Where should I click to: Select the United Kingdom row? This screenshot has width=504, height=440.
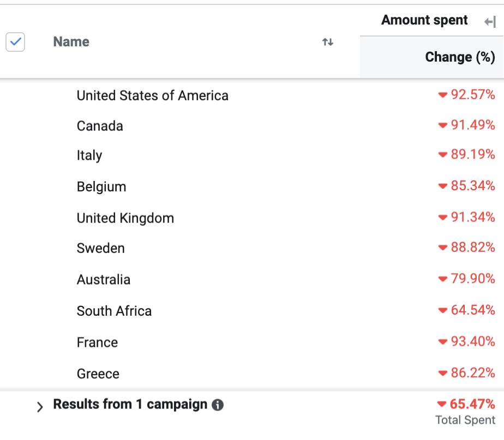(x=125, y=218)
